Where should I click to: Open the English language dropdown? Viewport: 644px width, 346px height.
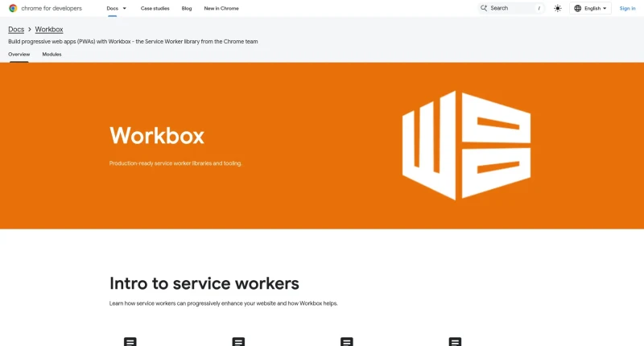pos(590,8)
